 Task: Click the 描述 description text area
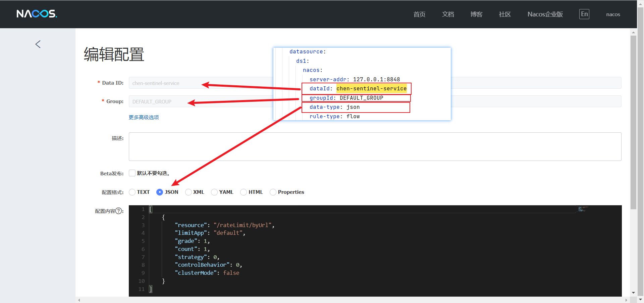click(x=375, y=146)
